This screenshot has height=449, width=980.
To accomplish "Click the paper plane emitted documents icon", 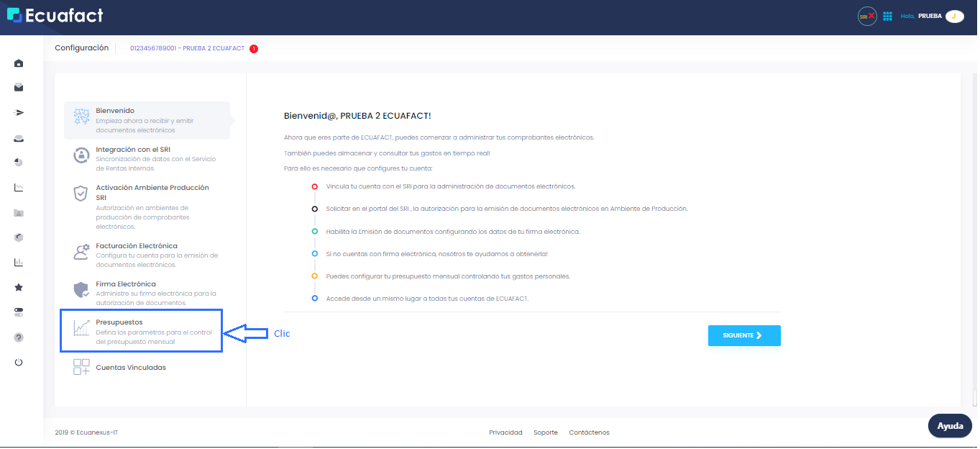I will tap(19, 112).
